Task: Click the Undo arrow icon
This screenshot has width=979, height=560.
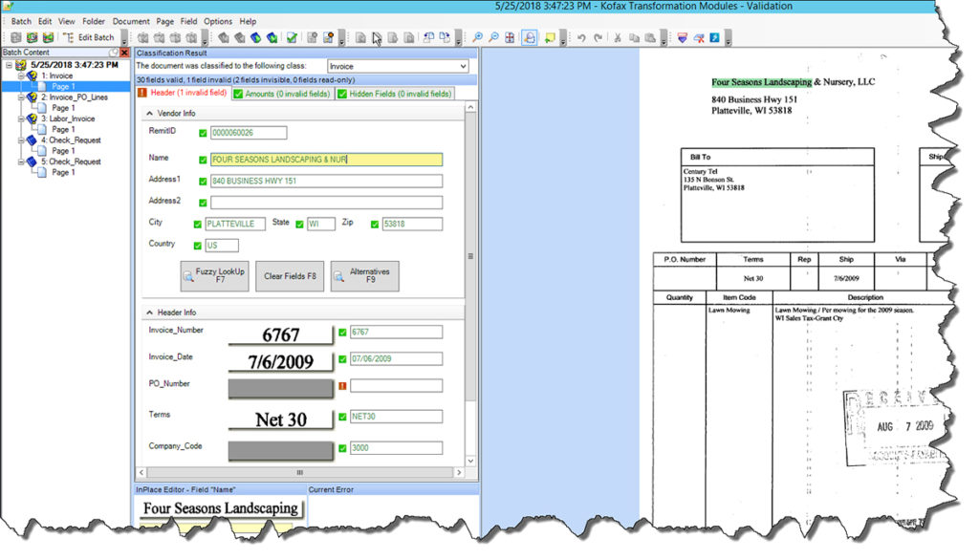Action: coord(583,37)
